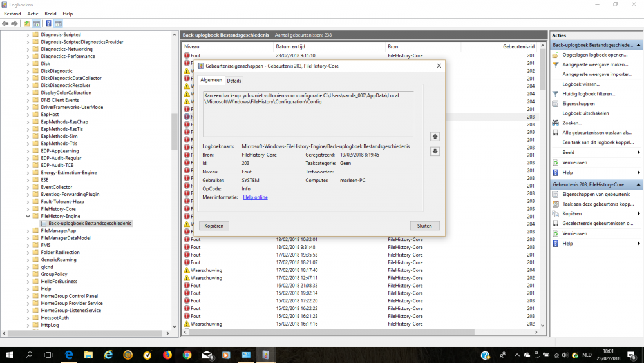Image resolution: width=644 pixels, height=363 pixels.
Task: Select the Folder Redirection tree item
Action: (60, 252)
